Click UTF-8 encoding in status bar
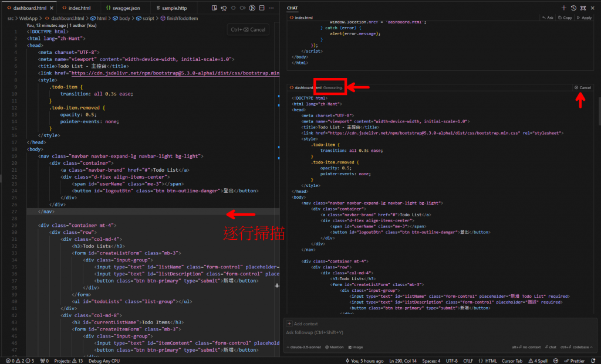The width and height of the screenshot is (601, 364). coord(452,361)
